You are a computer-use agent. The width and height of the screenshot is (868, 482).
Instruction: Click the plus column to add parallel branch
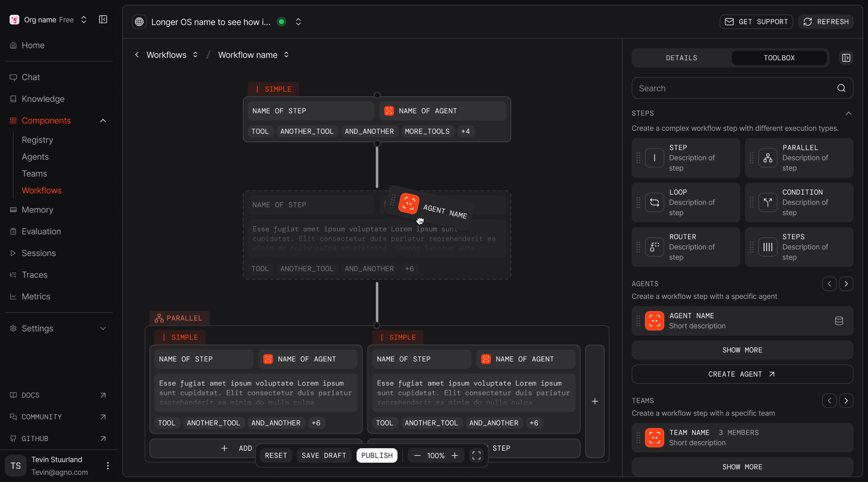[x=595, y=401]
